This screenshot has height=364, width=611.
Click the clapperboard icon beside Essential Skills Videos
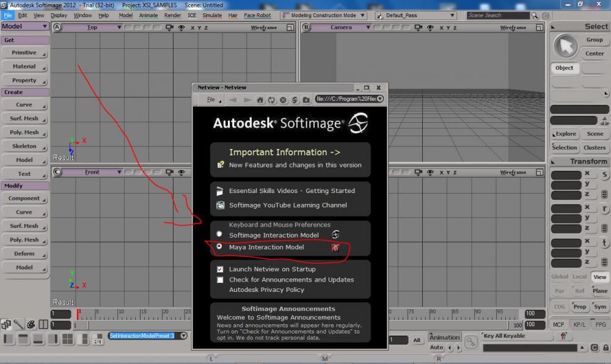(220, 191)
